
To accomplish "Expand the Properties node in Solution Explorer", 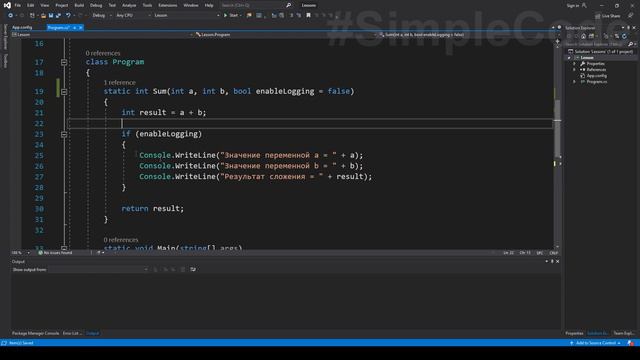I will pos(574,64).
